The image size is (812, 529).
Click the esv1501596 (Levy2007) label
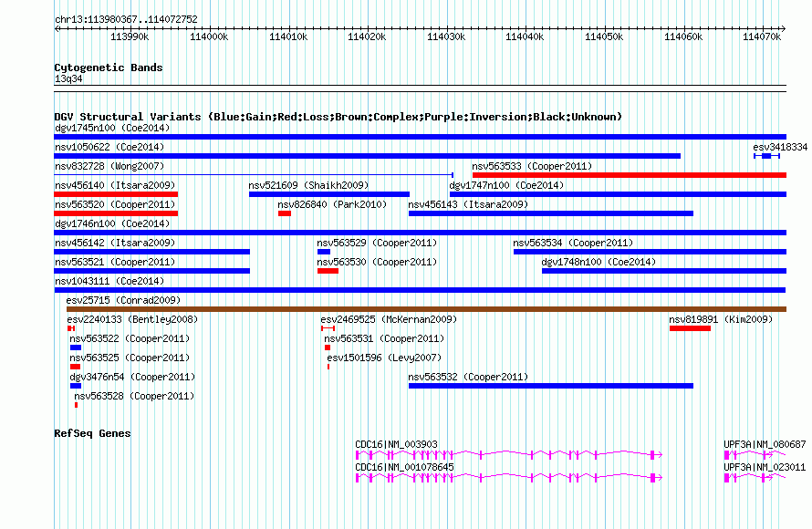pos(384,358)
